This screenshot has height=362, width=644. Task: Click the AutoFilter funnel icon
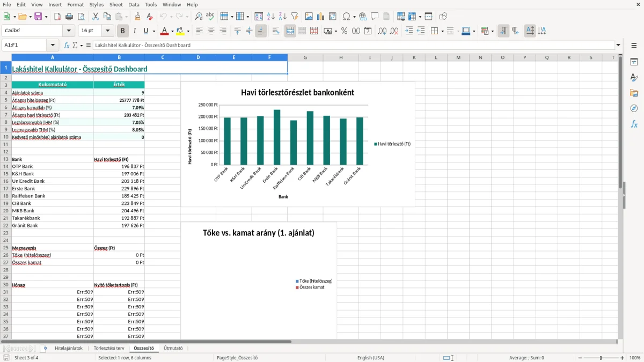(295, 17)
